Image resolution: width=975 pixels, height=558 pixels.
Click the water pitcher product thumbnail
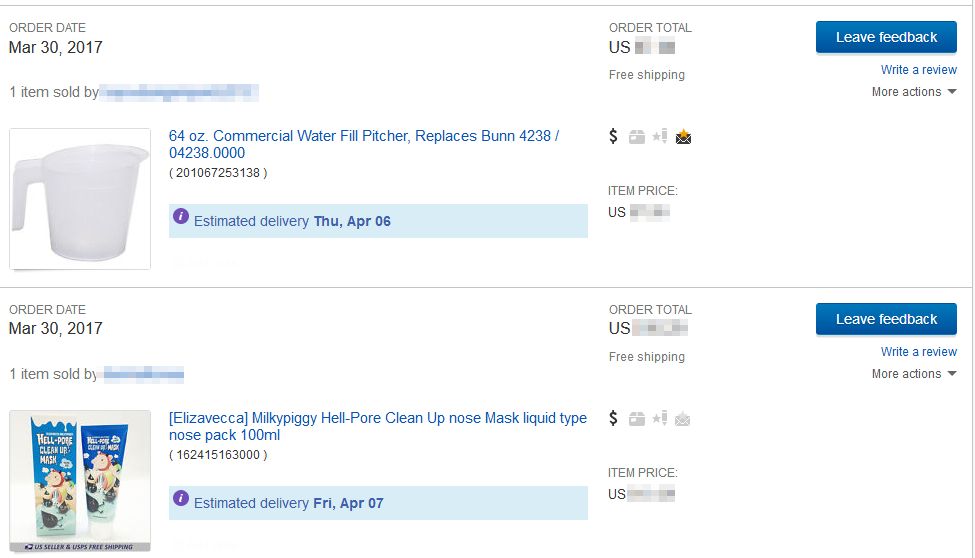click(x=80, y=199)
